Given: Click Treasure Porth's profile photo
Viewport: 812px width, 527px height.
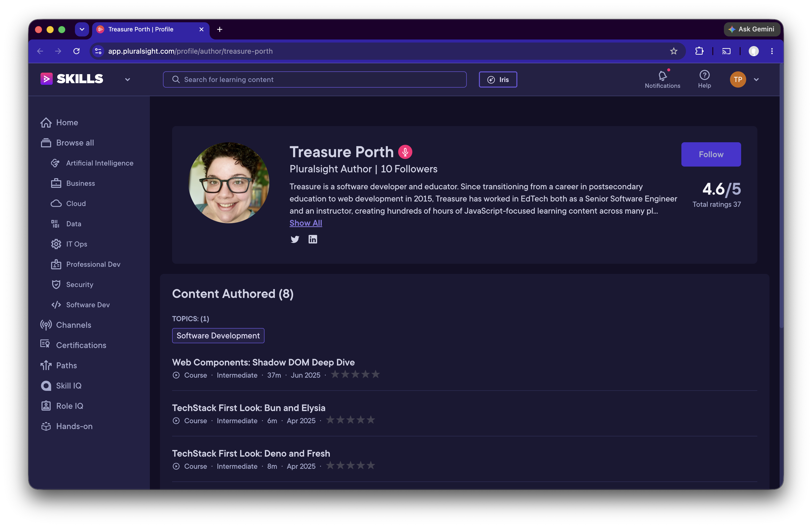Looking at the screenshot, I should click(x=229, y=183).
